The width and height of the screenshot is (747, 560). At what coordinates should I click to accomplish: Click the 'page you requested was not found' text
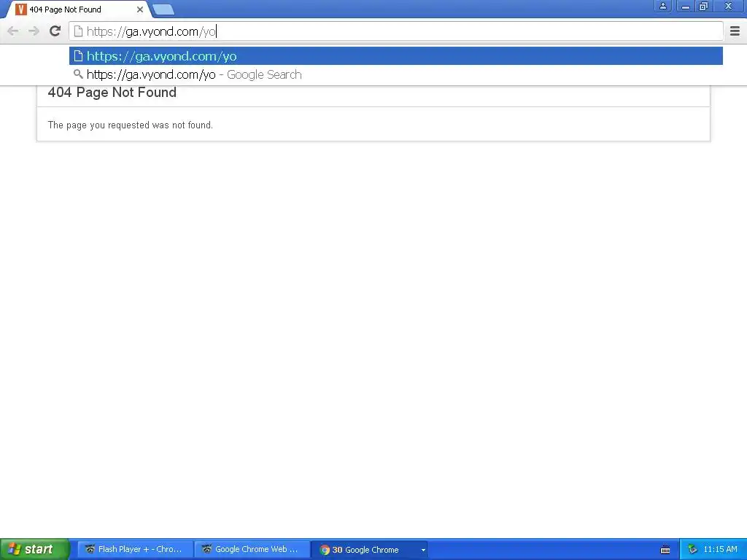[130, 125]
